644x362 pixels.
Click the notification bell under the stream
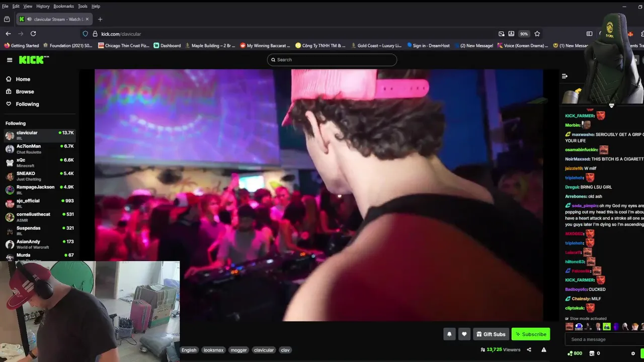[x=449, y=334]
